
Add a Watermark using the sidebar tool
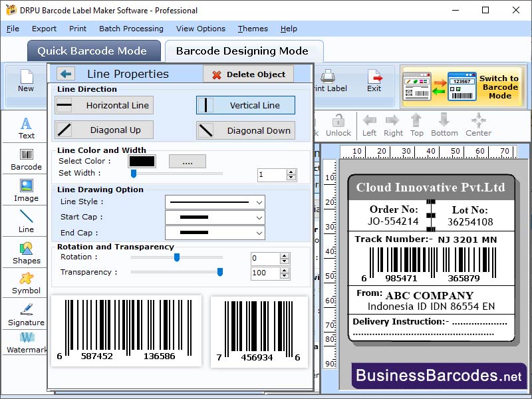[25, 344]
